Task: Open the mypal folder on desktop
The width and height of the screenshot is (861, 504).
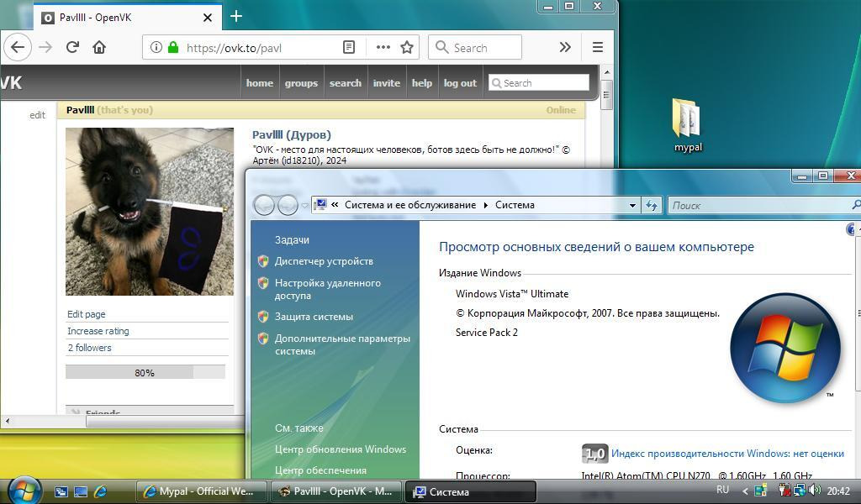Action: click(688, 125)
